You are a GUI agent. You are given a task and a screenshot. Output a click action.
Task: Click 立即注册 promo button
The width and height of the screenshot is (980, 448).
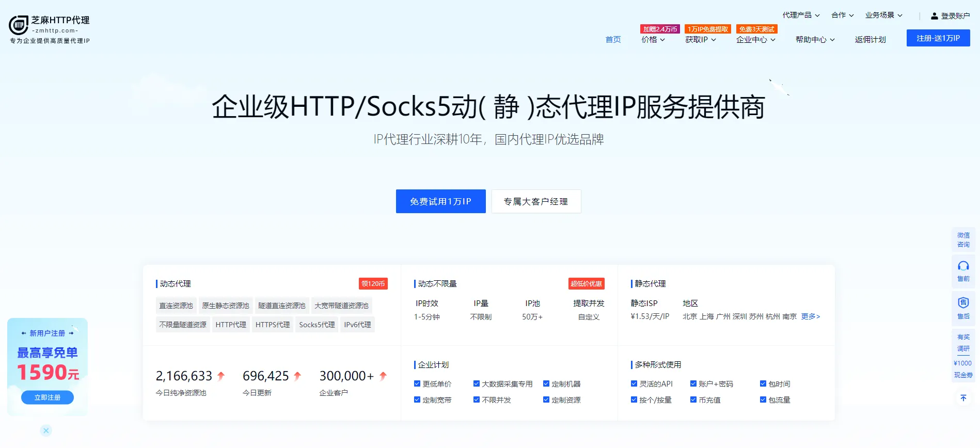[x=48, y=397]
